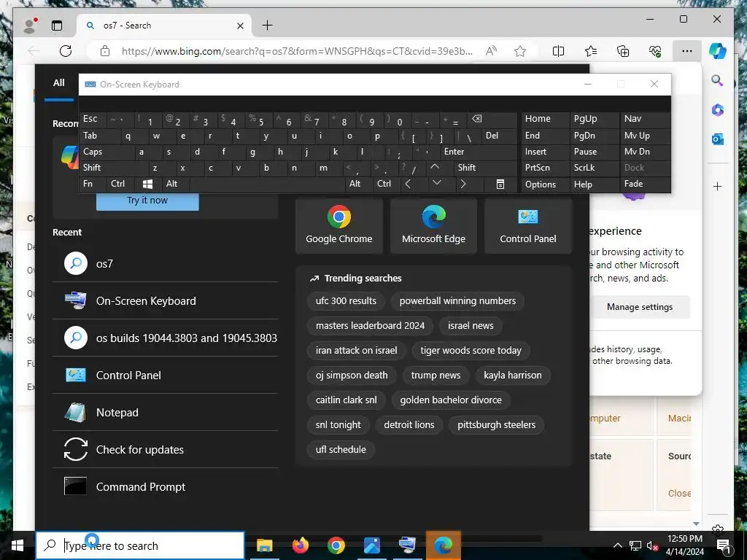The image size is (747, 560).
Task: Open recent search os7
Action: pyautogui.click(x=166, y=264)
